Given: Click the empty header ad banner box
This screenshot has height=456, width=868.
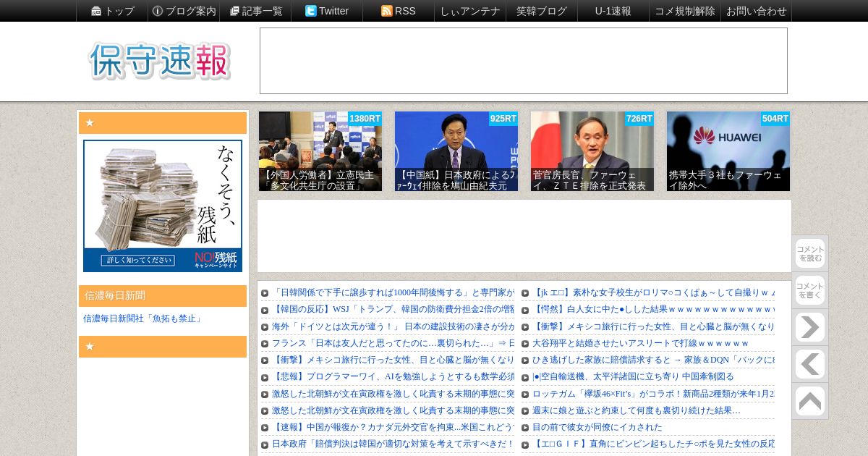Looking at the screenshot, I should [524, 61].
